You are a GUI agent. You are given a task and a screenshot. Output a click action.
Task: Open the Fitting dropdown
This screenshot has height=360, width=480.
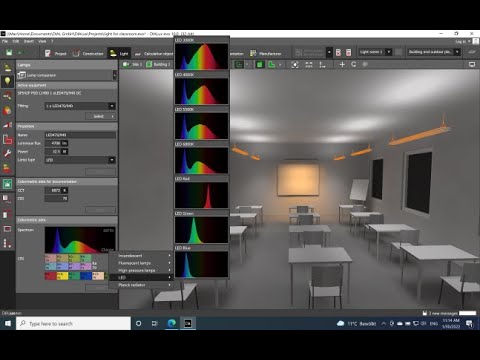click(80, 106)
